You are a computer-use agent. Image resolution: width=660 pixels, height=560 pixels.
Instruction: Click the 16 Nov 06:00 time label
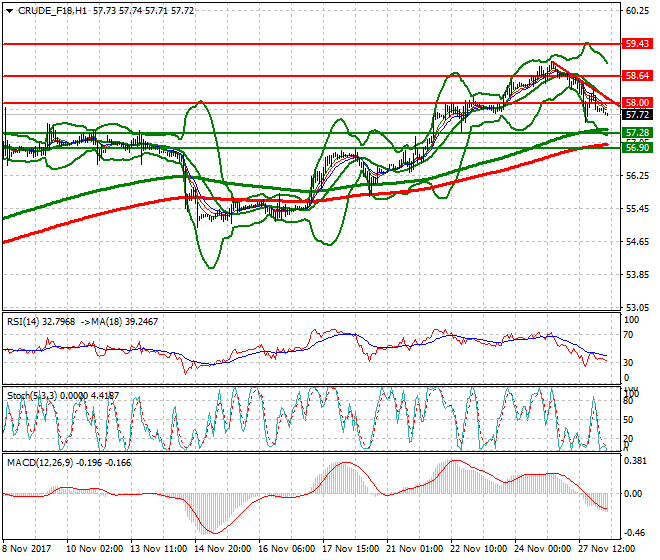pos(287,549)
